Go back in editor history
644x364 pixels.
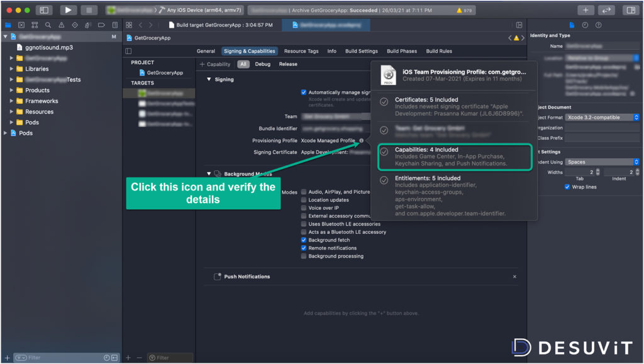pos(140,25)
